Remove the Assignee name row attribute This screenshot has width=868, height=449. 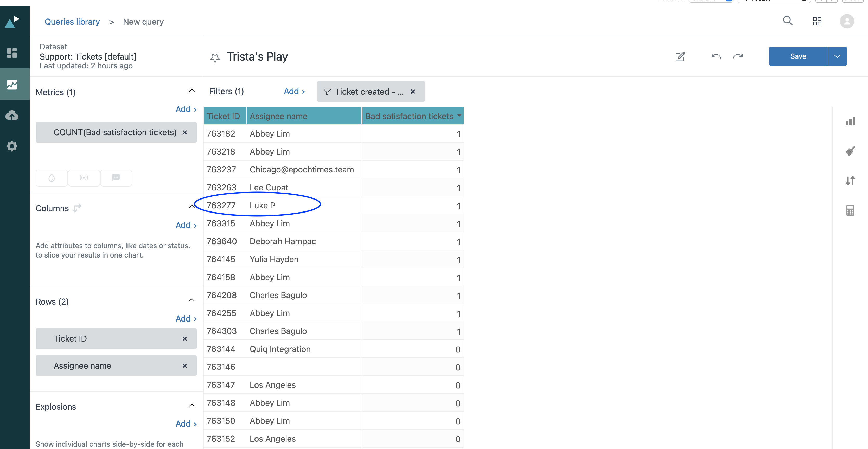(x=184, y=365)
